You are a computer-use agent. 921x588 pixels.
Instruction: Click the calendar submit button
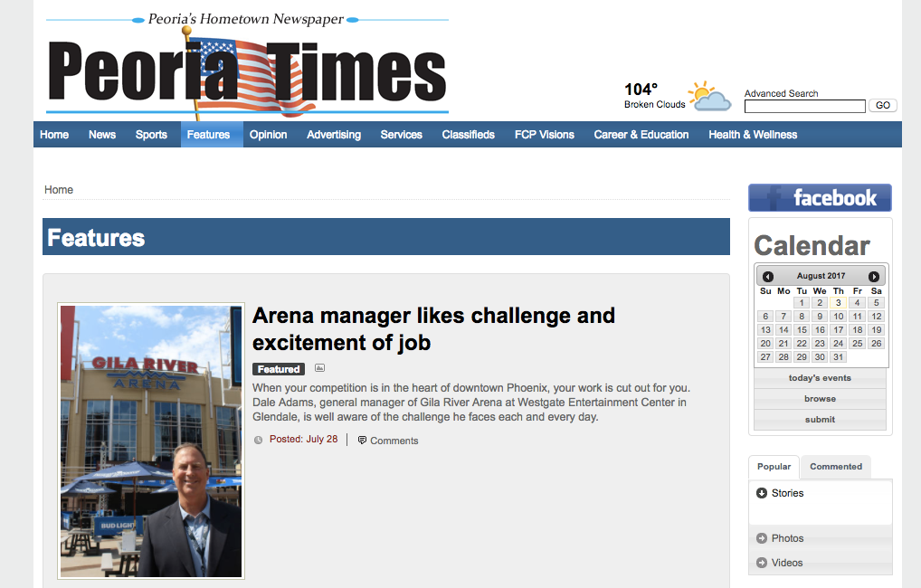820,420
